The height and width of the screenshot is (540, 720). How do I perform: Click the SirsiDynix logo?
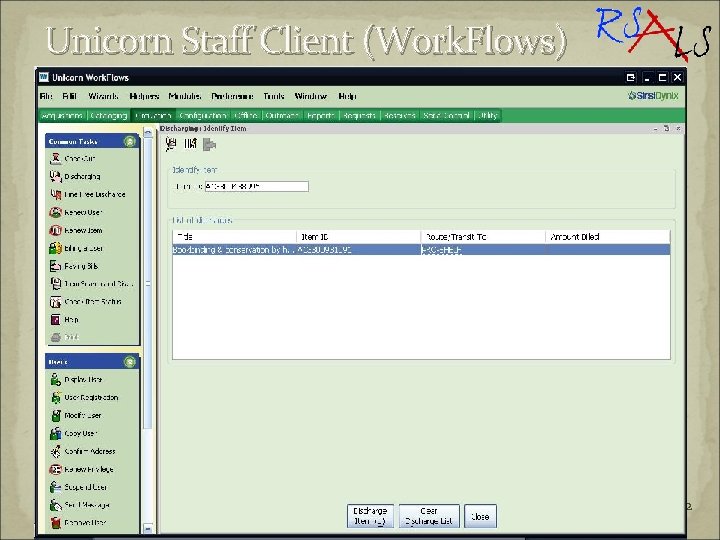(653, 96)
